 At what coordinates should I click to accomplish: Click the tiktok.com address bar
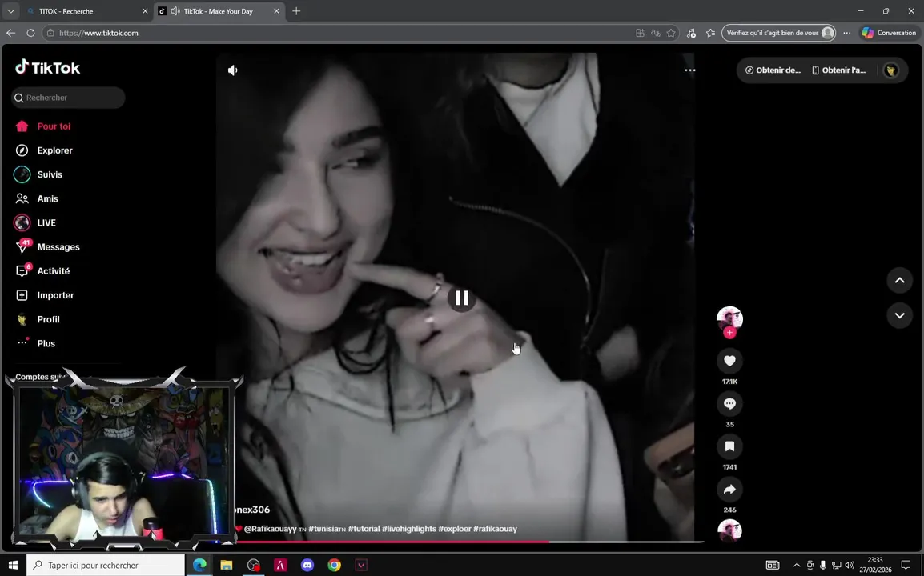point(342,33)
